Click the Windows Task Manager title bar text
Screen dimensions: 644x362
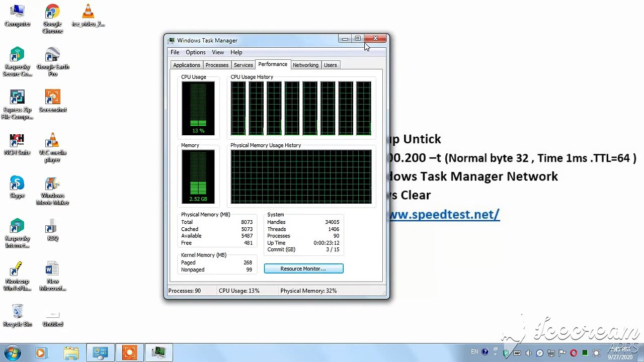tap(207, 40)
